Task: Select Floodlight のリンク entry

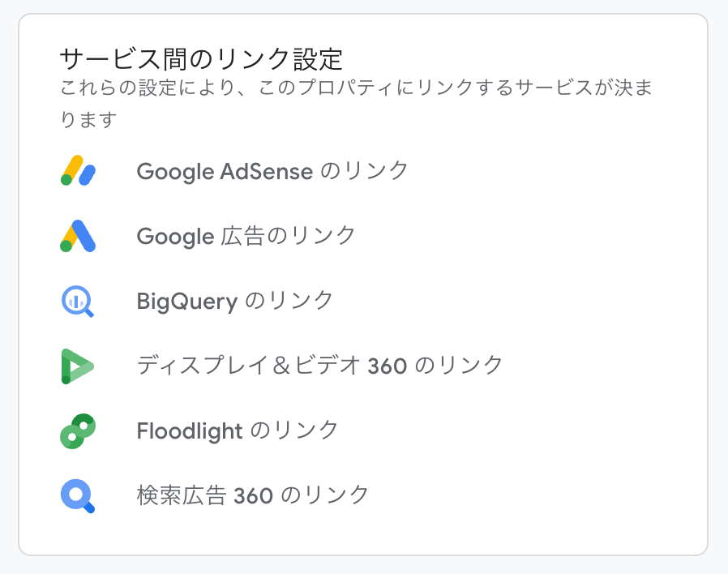Action: click(x=238, y=430)
